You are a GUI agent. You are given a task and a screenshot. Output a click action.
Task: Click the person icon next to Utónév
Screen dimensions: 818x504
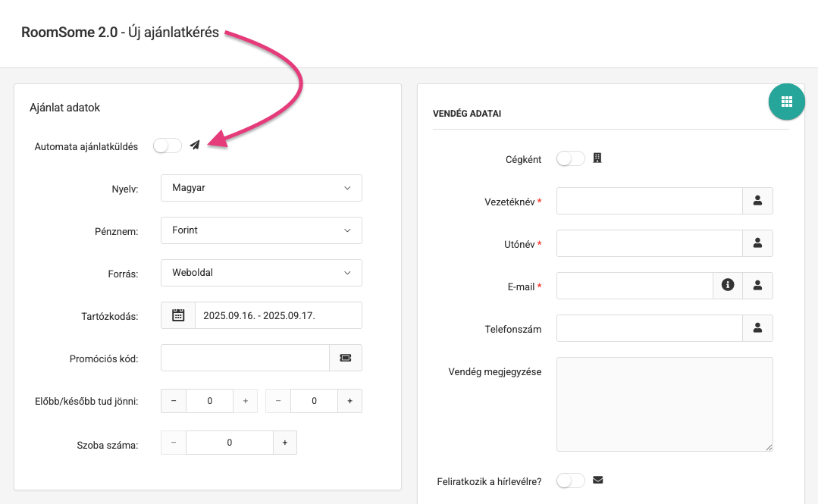click(x=757, y=243)
